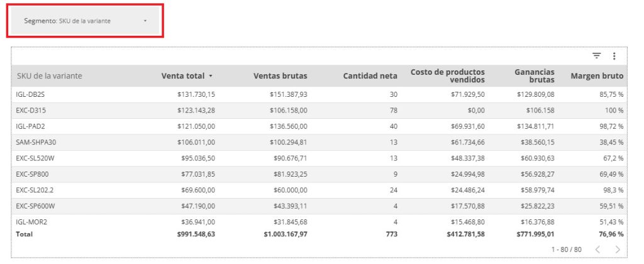
Task: Select the EXC-D315 SKU cell
Action: point(31,111)
